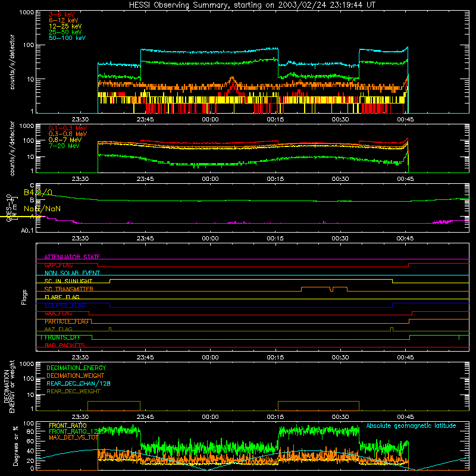Click 00:45 tick label under decimation panel
This screenshot has height=476, width=476.
405,417
